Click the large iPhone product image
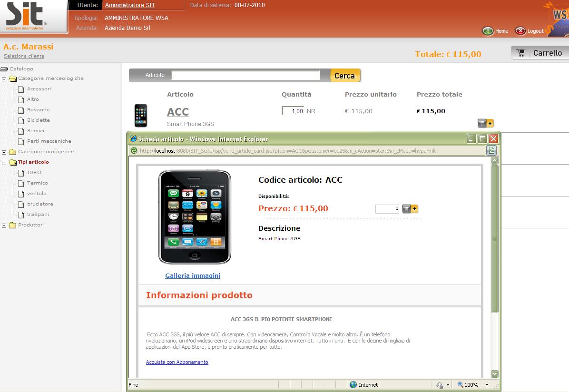 coord(195,217)
